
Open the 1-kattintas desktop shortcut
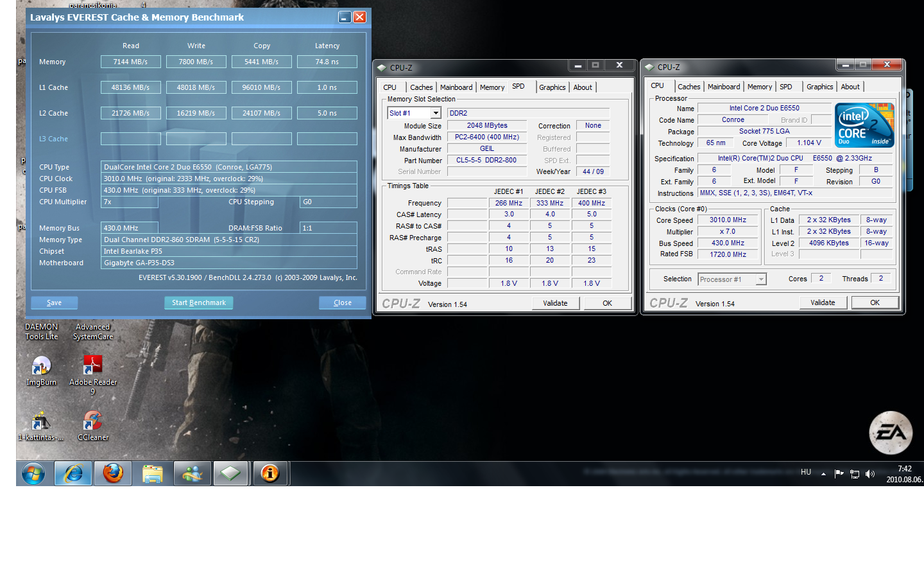click(x=41, y=426)
